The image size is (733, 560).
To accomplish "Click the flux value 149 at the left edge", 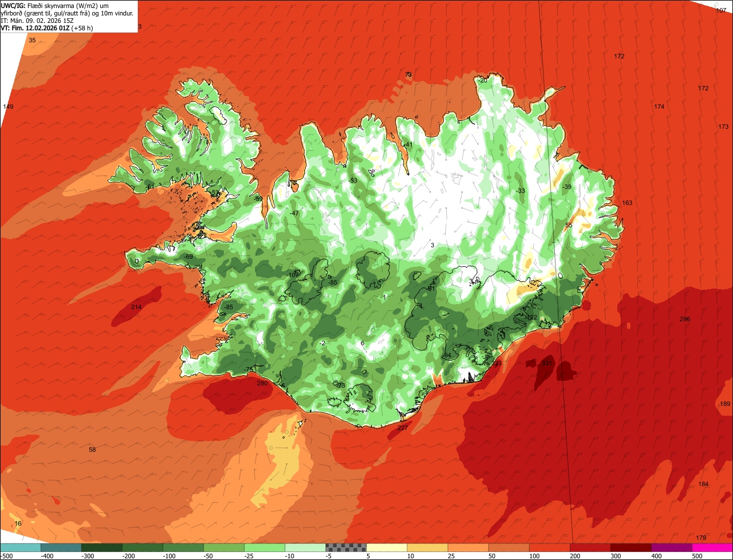I will point(8,107).
